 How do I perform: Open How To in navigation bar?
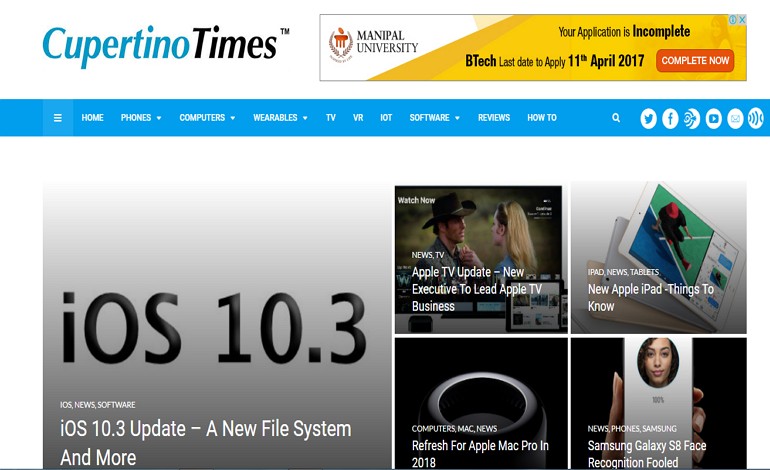click(x=542, y=118)
